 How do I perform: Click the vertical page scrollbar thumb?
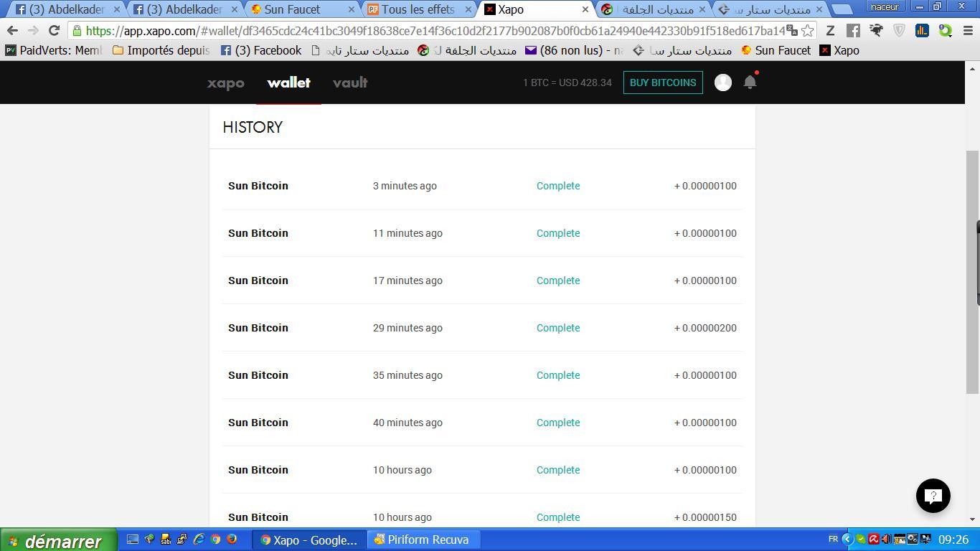[973, 272]
